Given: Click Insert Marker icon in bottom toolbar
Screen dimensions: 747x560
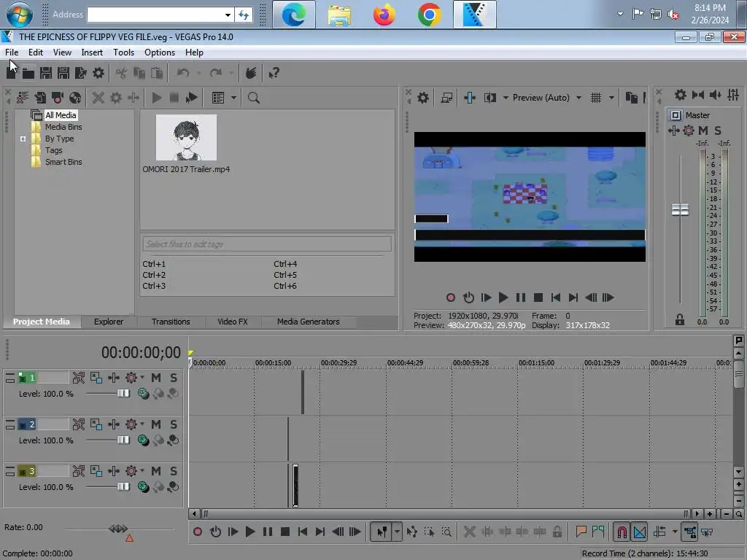Looking at the screenshot, I should (581, 532).
